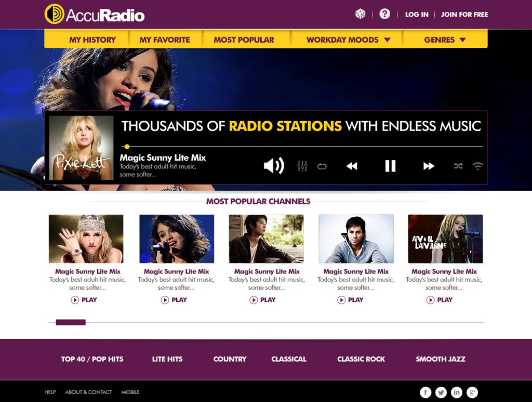Viewport: 532px width, 402px height.
Task: Click the Join For Free link
Action: pos(464,15)
